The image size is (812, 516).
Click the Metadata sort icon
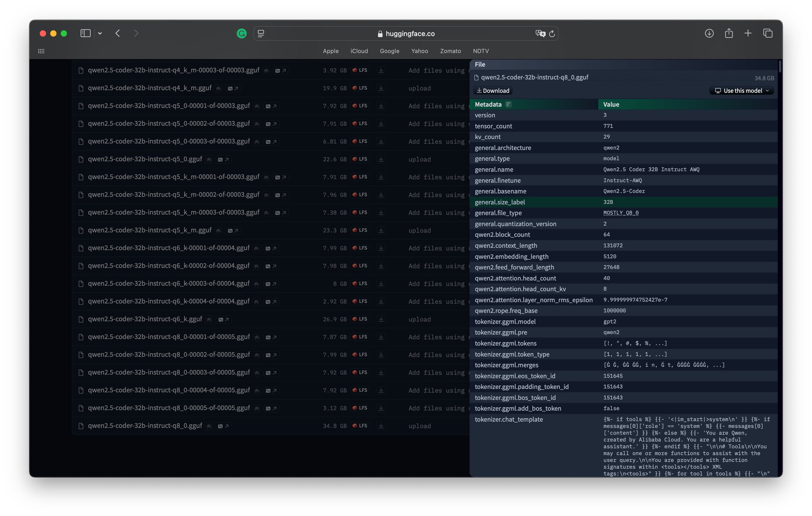coord(508,104)
